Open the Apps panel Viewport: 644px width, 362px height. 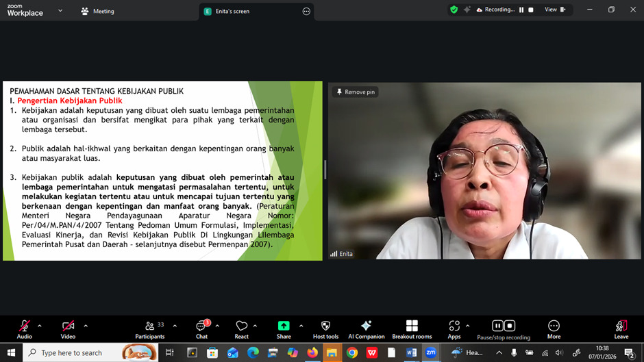coord(454,328)
